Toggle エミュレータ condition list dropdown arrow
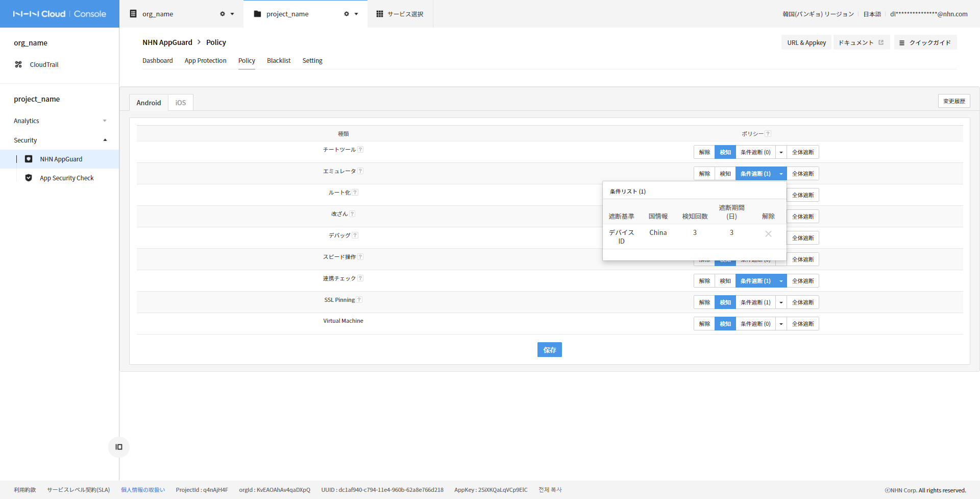This screenshot has width=980, height=499. (x=781, y=174)
